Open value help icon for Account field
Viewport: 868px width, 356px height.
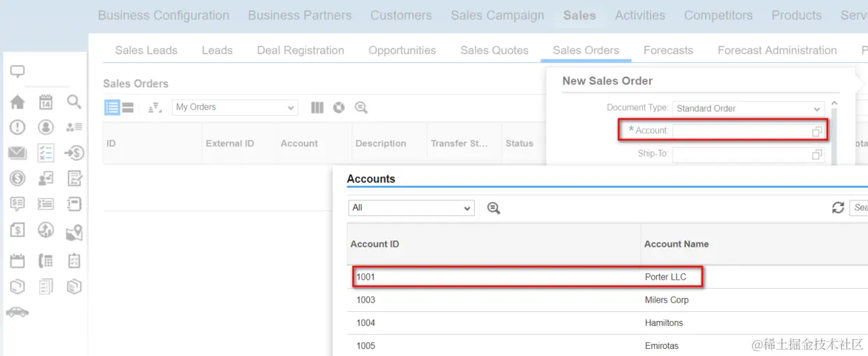[x=817, y=131]
